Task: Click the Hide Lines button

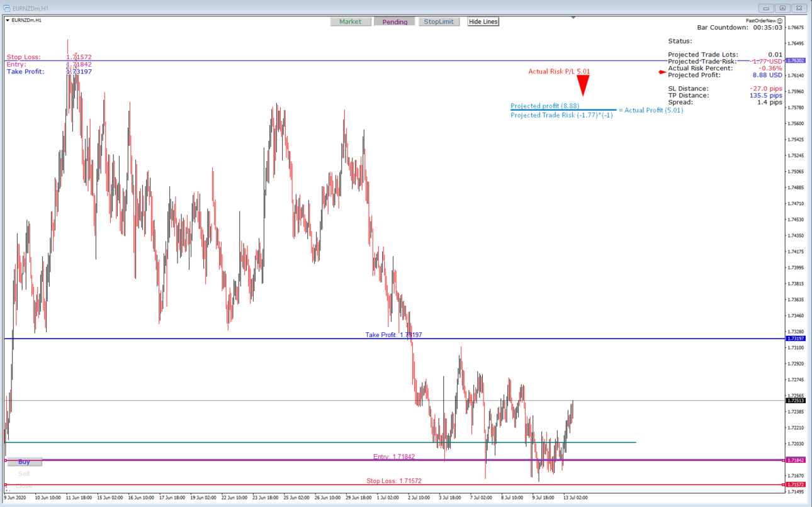Action: [483, 21]
